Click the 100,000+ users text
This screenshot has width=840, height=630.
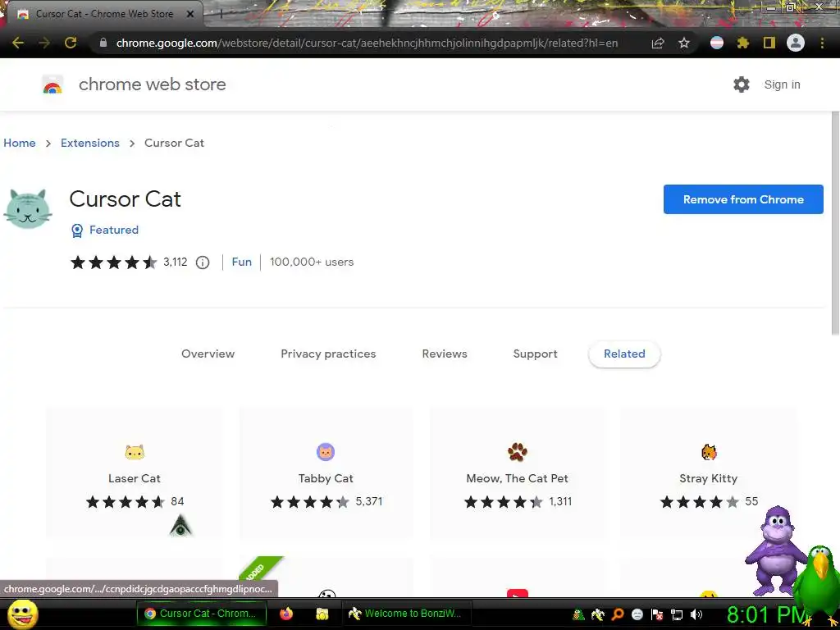[312, 262]
